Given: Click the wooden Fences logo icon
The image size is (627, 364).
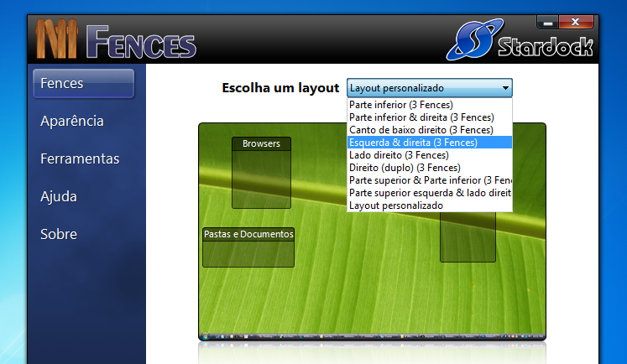Looking at the screenshot, I should point(56,39).
